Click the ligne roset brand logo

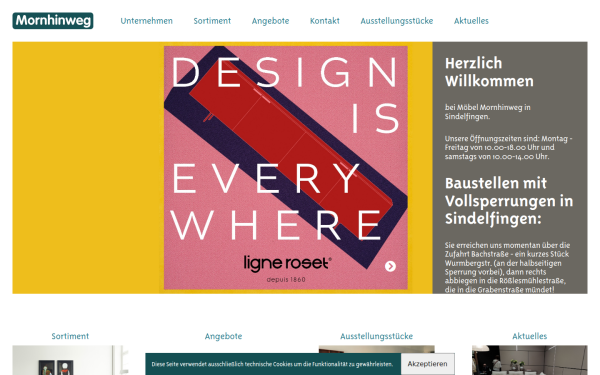[x=287, y=263]
